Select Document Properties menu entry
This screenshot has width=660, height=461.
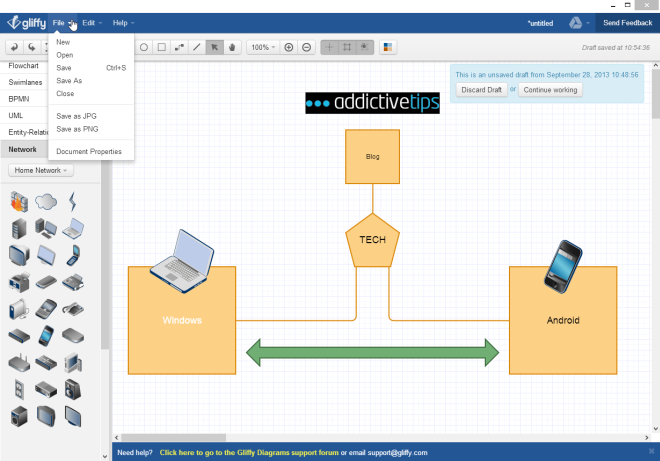89,152
